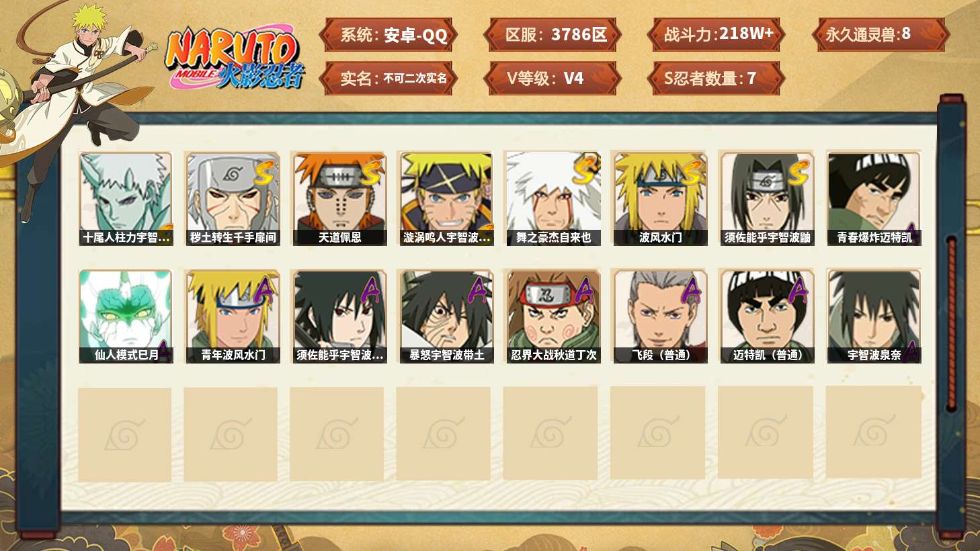Screen dimensions: 980x551
Task: Select the 宇智波泉奈 character icon
Action: point(874,316)
